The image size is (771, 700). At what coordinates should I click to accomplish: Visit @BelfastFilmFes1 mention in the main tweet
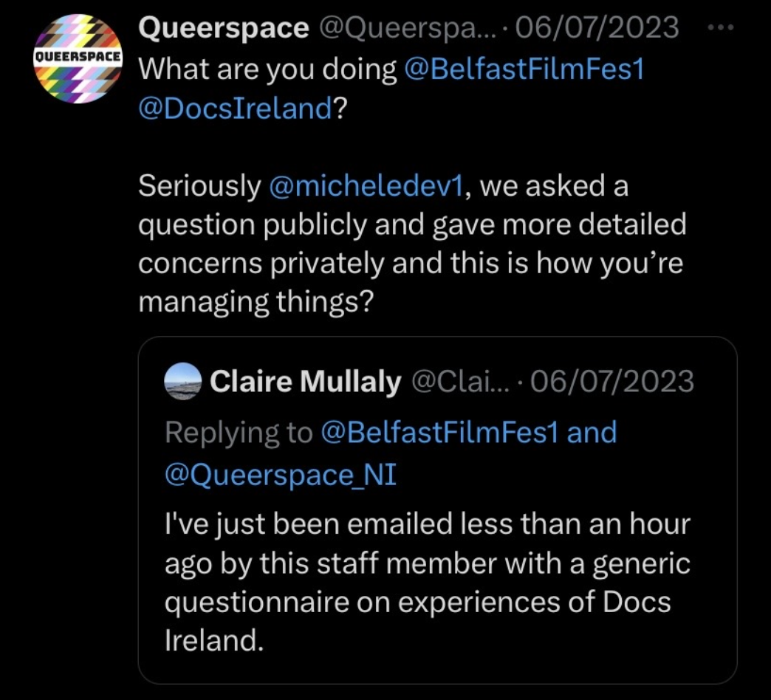click(524, 69)
